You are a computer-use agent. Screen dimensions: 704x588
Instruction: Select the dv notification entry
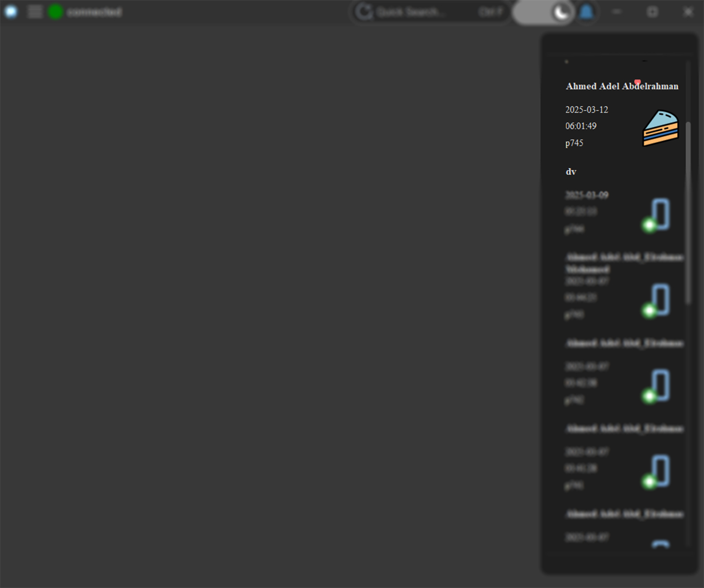tap(571, 172)
